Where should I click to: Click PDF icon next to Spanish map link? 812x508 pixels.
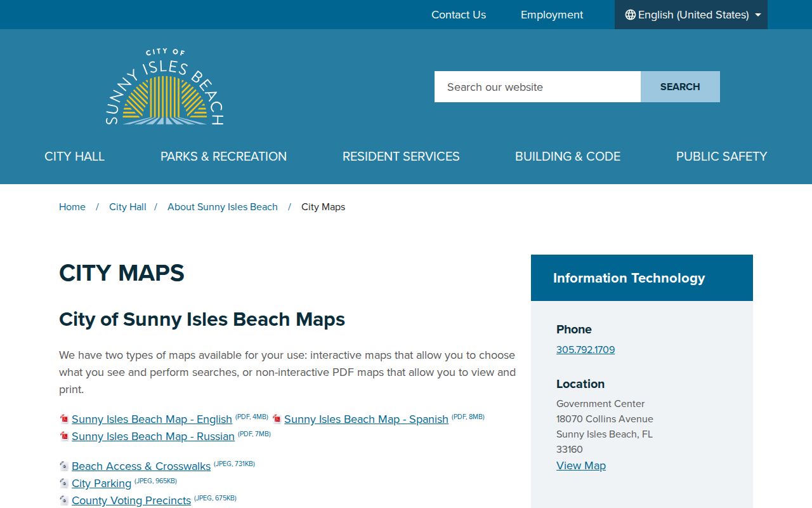tap(277, 419)
